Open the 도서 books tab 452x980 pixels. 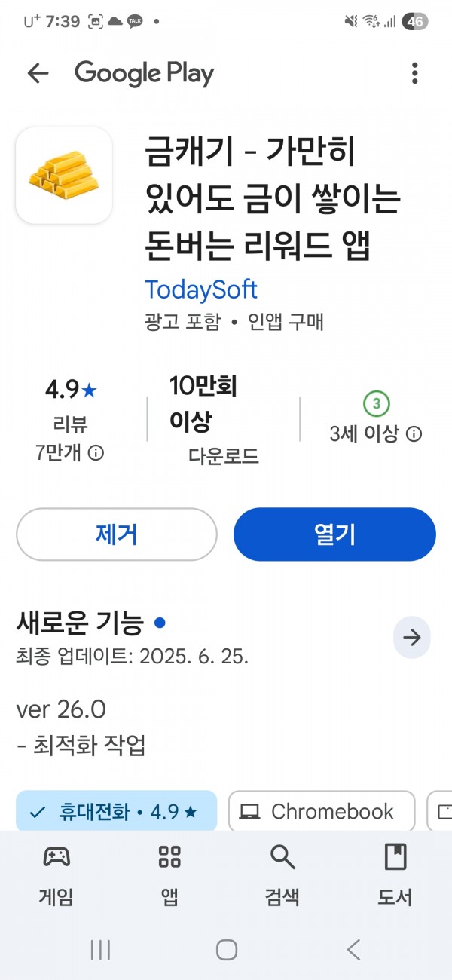click(395, 874)
